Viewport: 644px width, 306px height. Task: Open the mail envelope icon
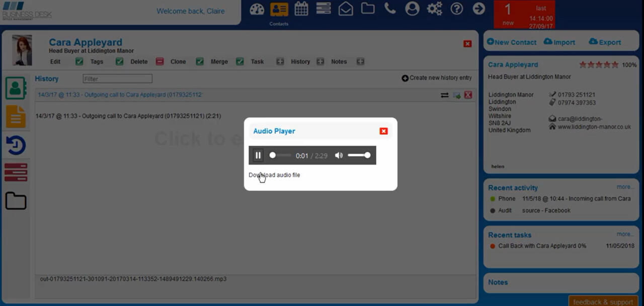pos(346,8)
